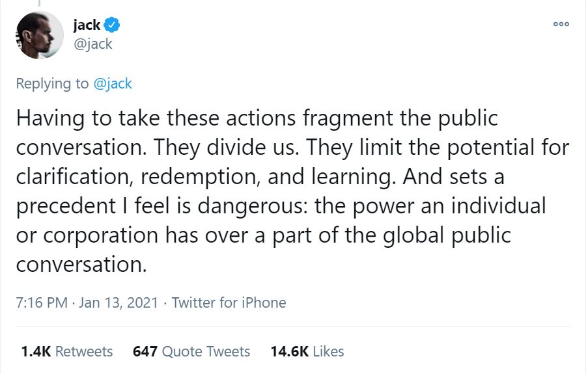The image size is (588, 374).
Task: Show the 647 Quote Tweets
Action: 191,351
